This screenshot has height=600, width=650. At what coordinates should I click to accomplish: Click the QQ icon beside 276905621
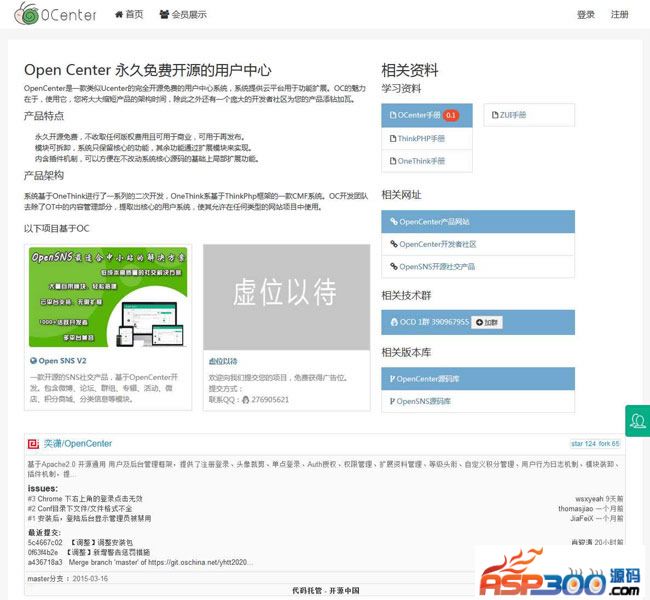(245, 400)
